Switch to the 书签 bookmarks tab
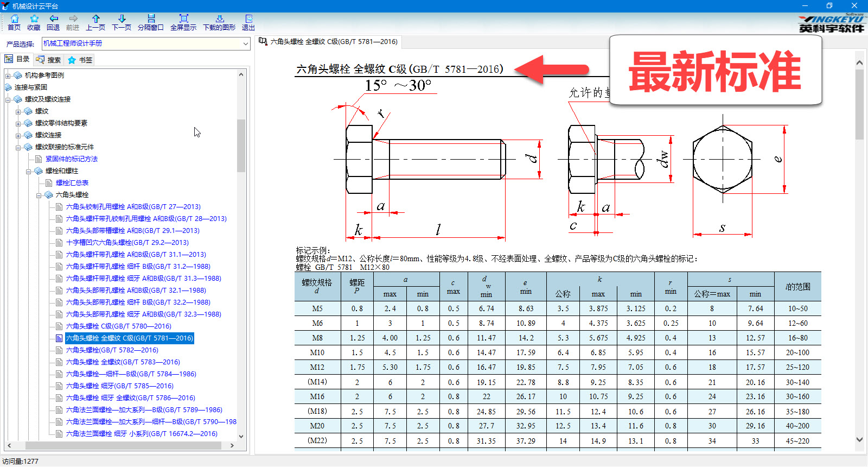Screen dimensions: 868x467 [80, 60]
